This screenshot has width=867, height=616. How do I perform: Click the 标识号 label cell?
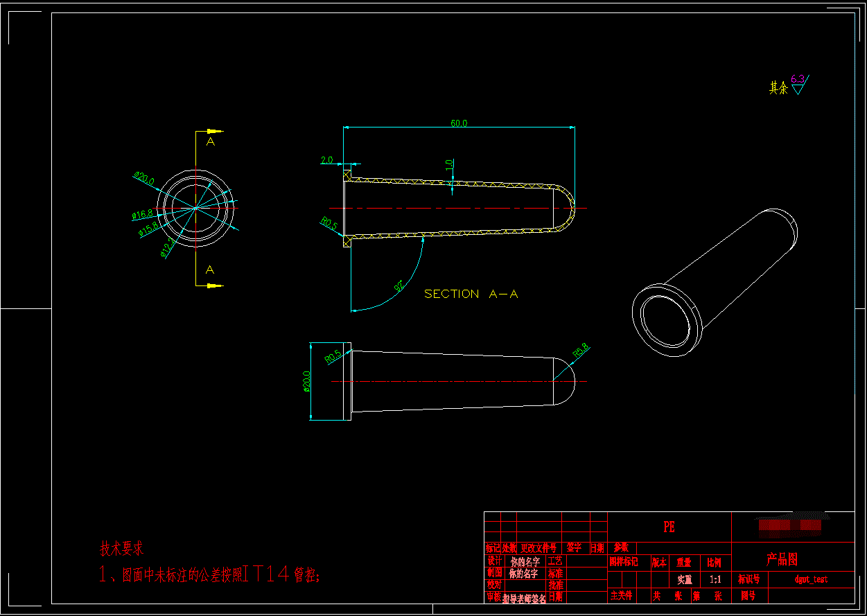(x=748, y=579)
